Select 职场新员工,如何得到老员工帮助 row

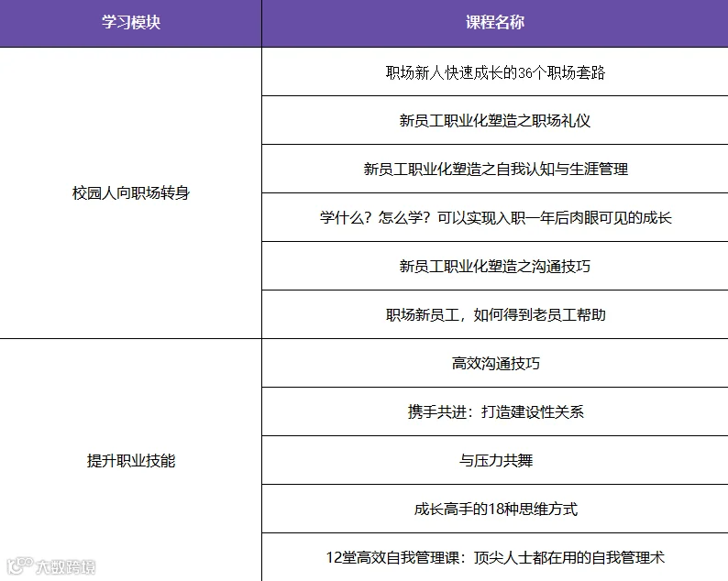click(495, 314)
